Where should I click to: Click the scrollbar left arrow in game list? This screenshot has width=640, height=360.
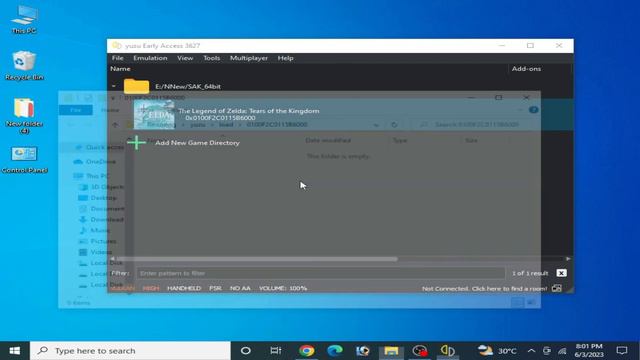[x=113, y=259]
